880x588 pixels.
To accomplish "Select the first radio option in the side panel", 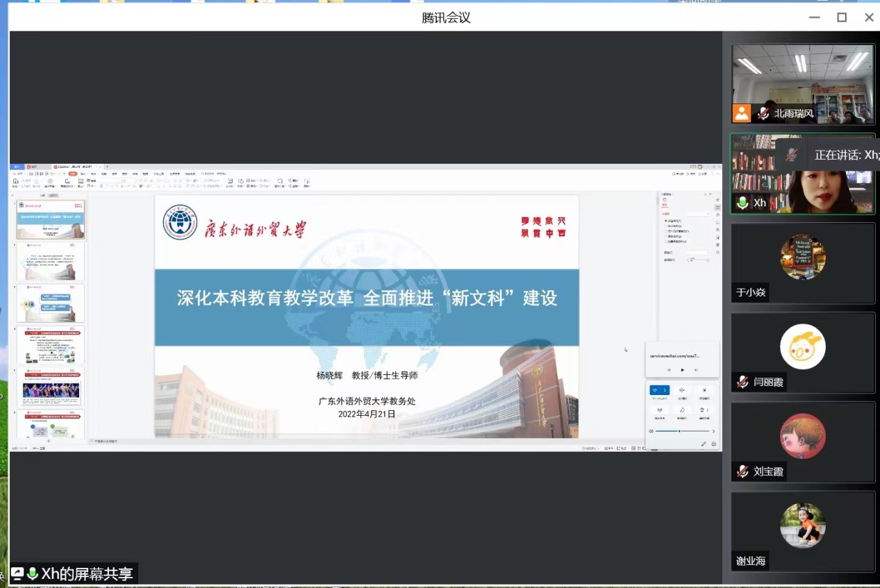I will coord(666,221).
